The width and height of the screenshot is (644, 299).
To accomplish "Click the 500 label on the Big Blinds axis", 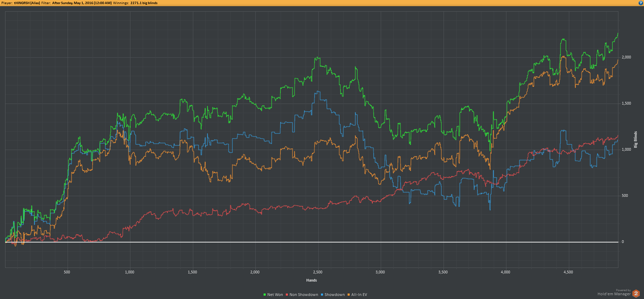I will click(x=625, y=195).
